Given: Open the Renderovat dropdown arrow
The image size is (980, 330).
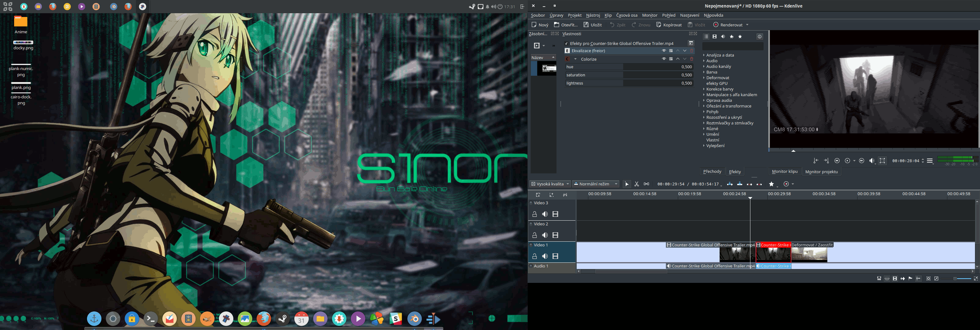Looking at the screenshot, I should point(747,25).
